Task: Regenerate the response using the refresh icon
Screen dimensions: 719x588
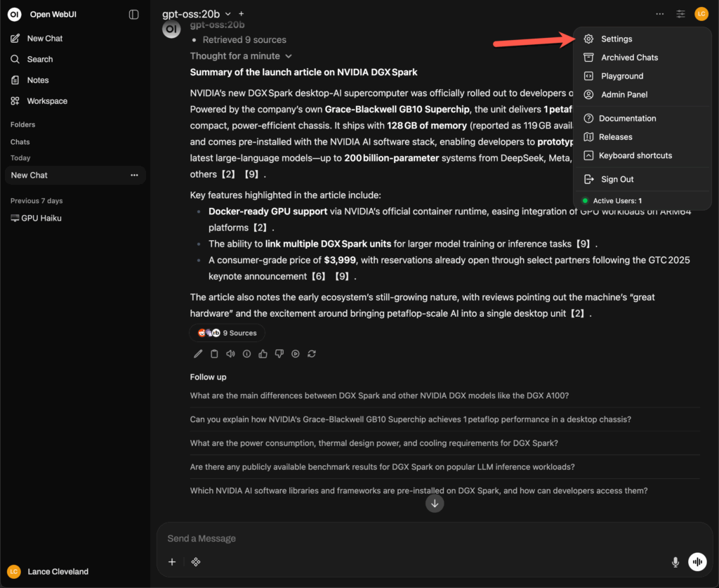Action: tap(312, 354)
